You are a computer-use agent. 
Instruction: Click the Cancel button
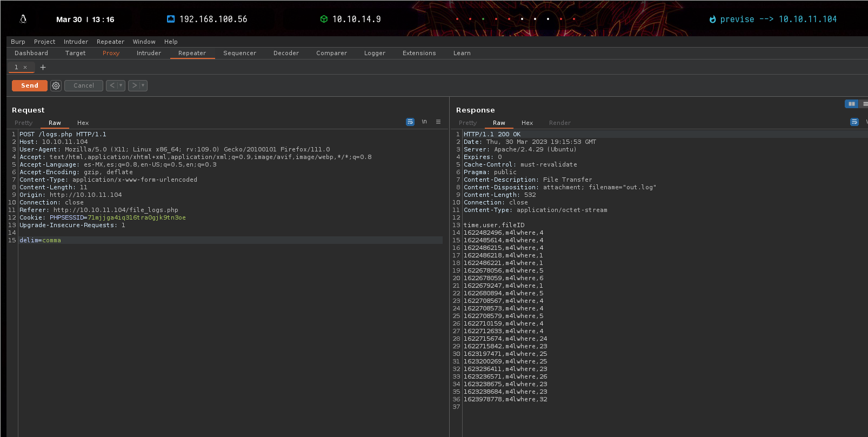[x=84, y=85]
